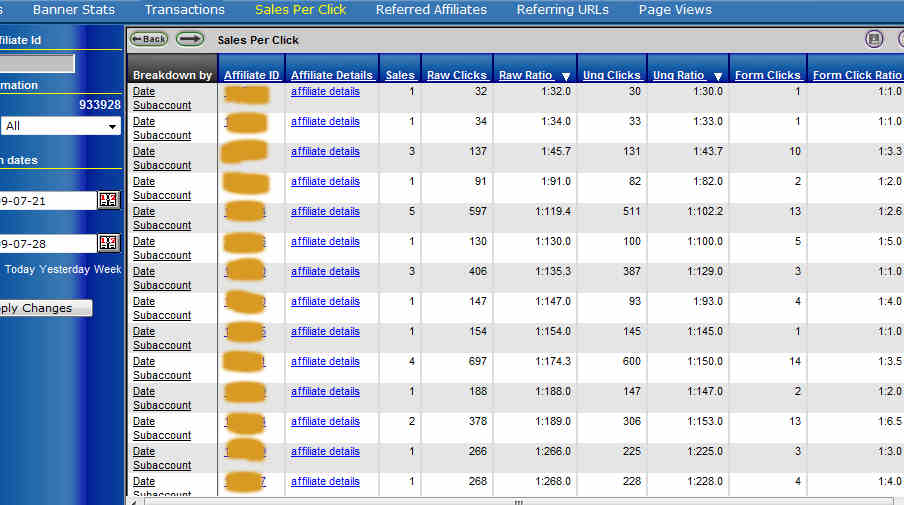Sort by Unq Ratio column header
Viewport: 904px width, 505px height.
coord(679,75)
